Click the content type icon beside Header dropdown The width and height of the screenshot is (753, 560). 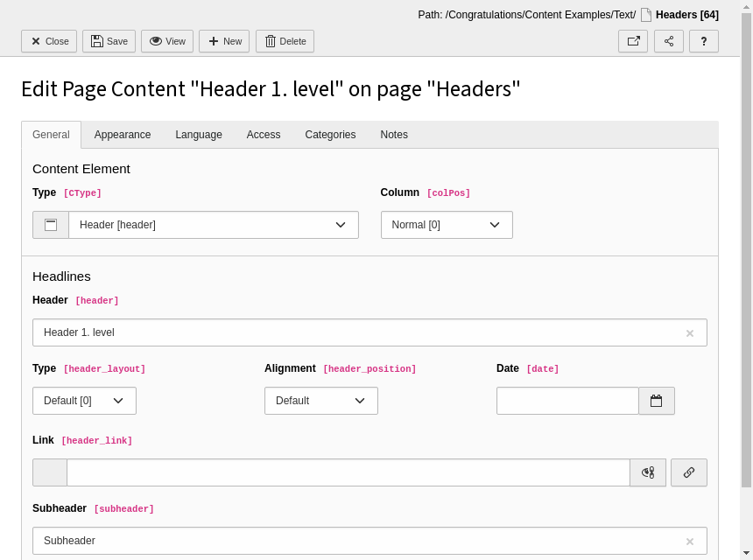pyautogui.click(x=51, y=225)
